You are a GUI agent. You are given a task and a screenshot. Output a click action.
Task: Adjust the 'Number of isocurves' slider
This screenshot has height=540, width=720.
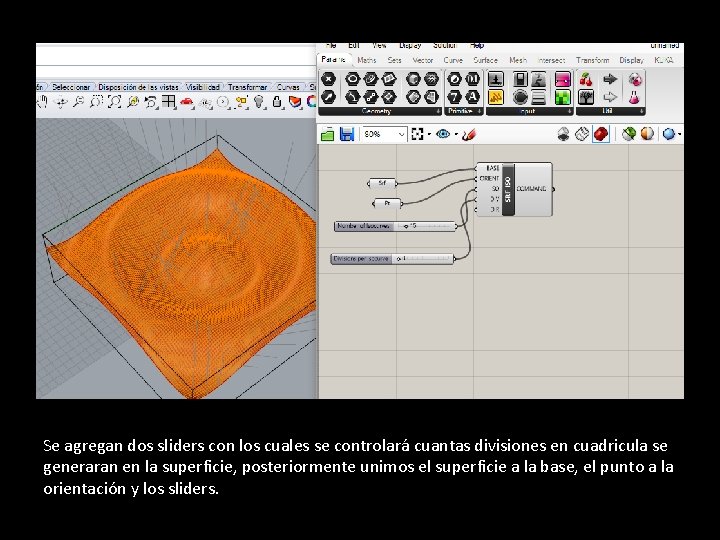pos(395,226)
